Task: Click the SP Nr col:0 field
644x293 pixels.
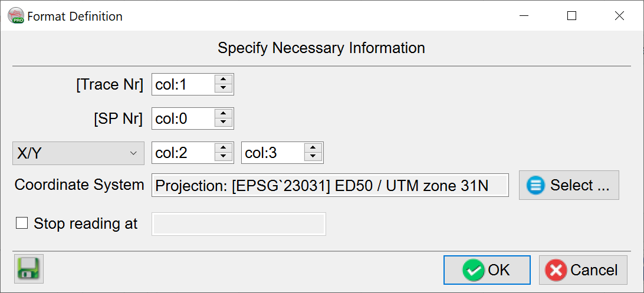Action: coord(182,118)
